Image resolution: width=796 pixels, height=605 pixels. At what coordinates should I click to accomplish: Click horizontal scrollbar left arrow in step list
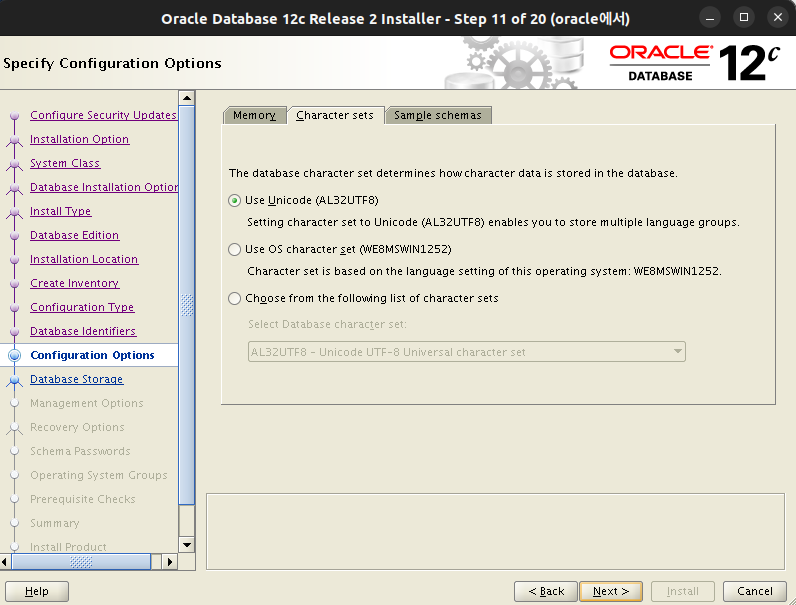5,562
